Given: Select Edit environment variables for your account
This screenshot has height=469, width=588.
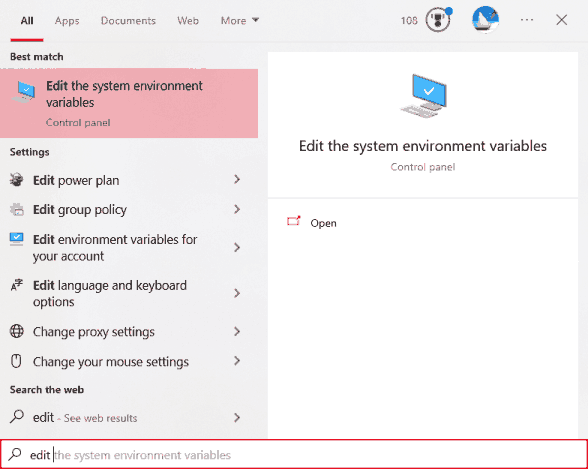Looking at the screenshot, I should (x=128, y=247).
